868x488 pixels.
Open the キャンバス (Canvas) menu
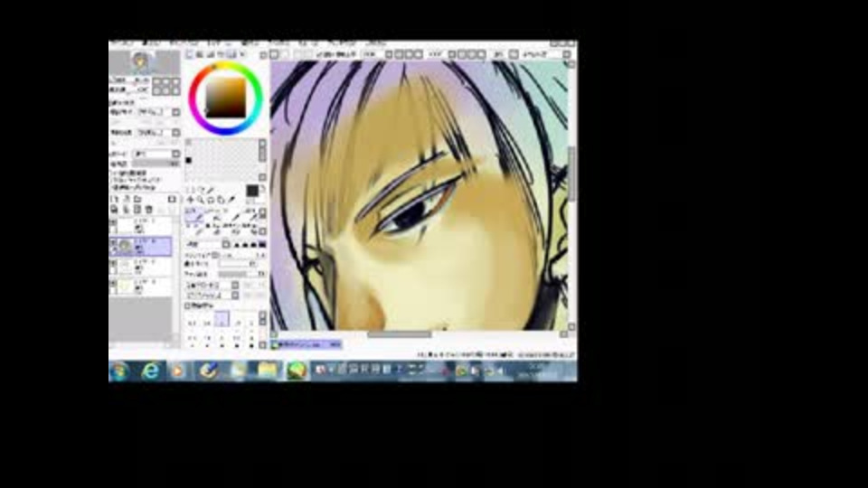coord(184,43)
